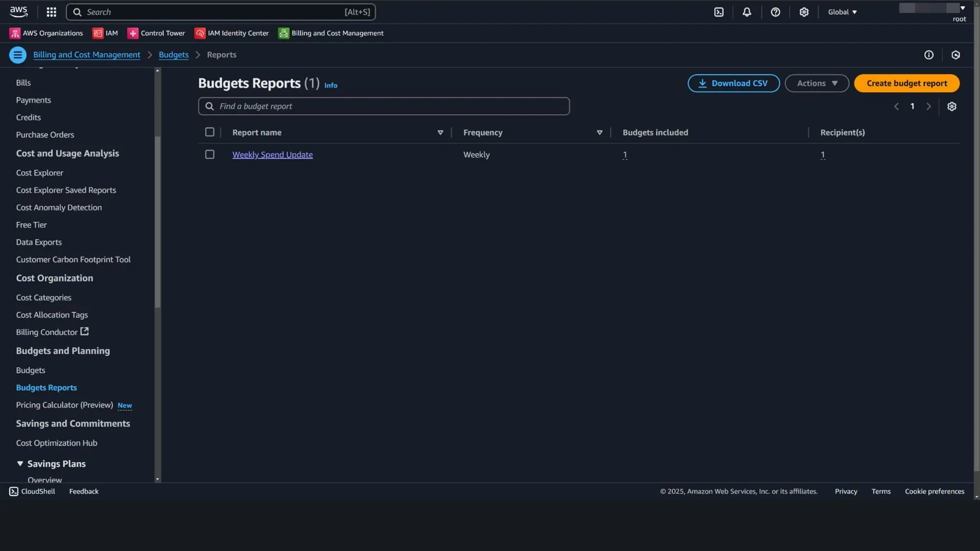This screenshot has height=551, width=980.
Task: Open the help question mark menu
Action: [775, 12]
